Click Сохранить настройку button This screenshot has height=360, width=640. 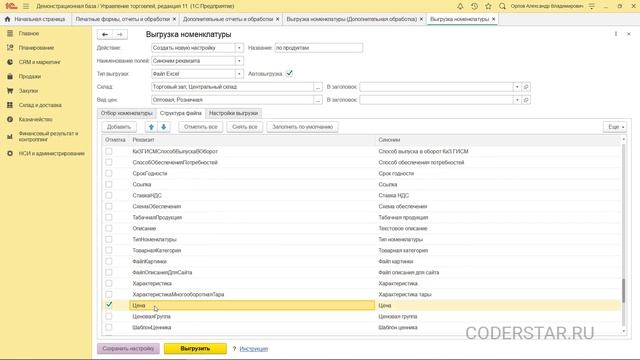tap(128, 349)
